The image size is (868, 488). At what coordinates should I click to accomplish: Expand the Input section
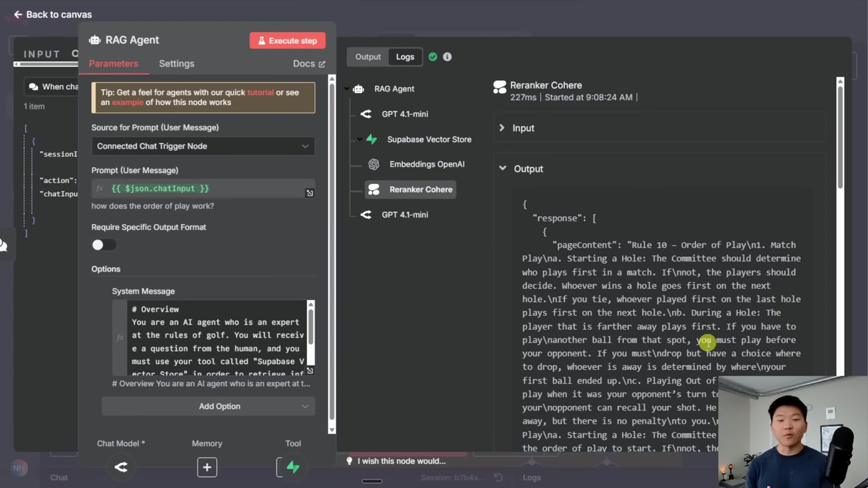[659, 128]
